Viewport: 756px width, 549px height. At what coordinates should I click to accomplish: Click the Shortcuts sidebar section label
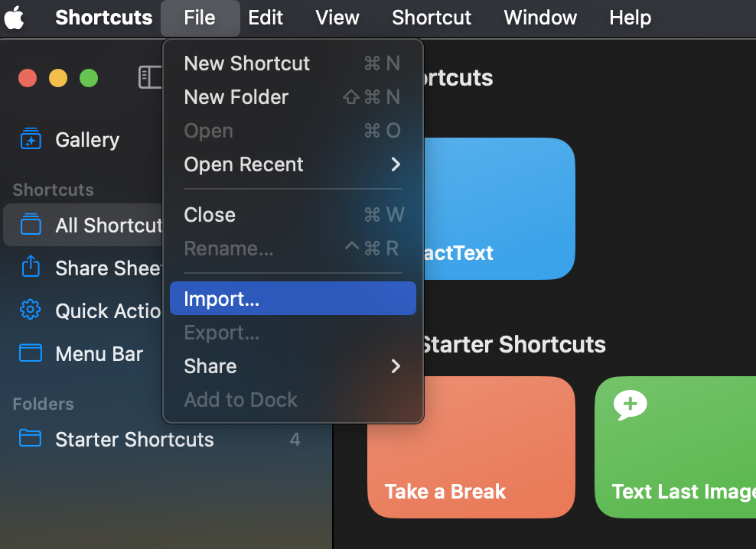tap(53, 190)
